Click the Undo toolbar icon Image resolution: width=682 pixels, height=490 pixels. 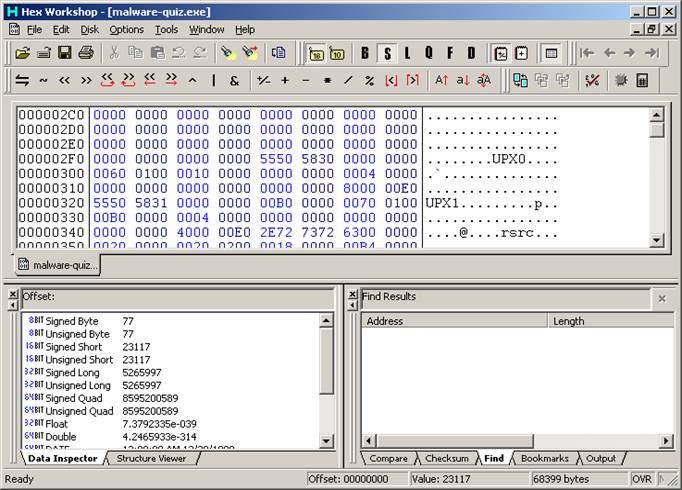click(x=178, y=53)
